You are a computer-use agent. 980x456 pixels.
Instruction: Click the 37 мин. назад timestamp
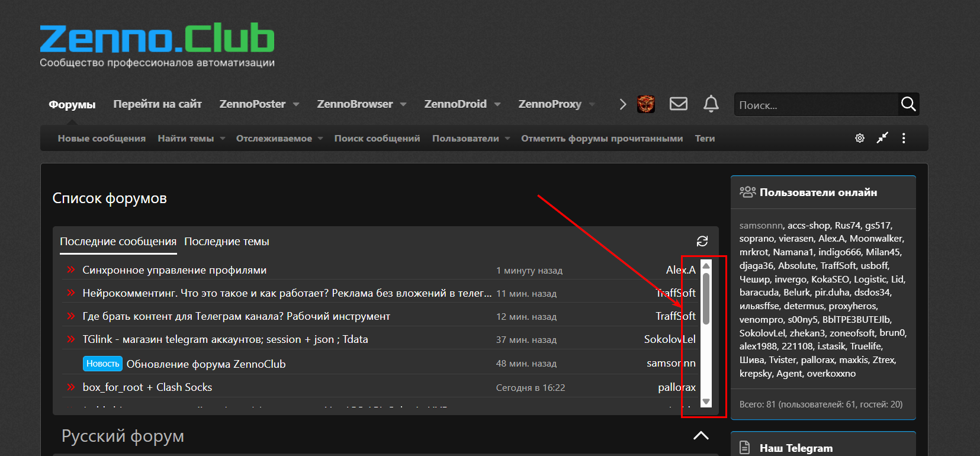526,340
